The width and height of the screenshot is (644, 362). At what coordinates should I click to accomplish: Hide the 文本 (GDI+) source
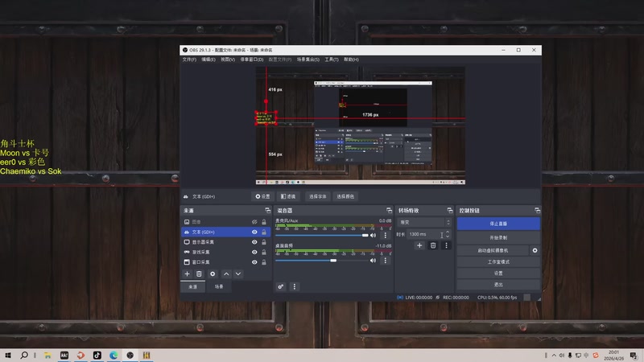254,232
